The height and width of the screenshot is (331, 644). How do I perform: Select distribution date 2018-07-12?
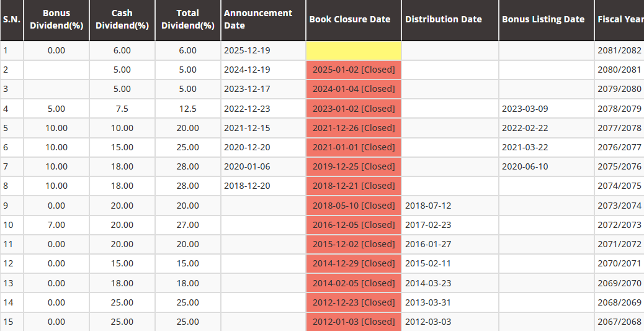[428, 206]
